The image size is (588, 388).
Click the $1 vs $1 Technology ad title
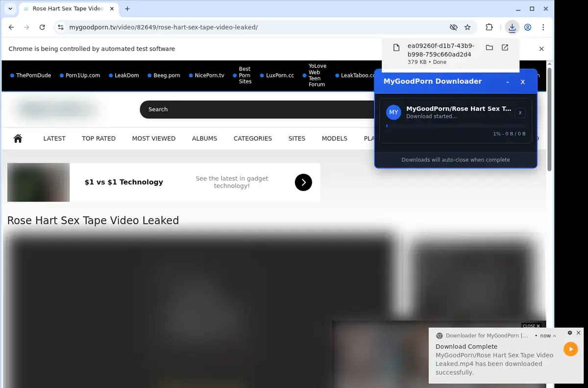tap(124, 182)
